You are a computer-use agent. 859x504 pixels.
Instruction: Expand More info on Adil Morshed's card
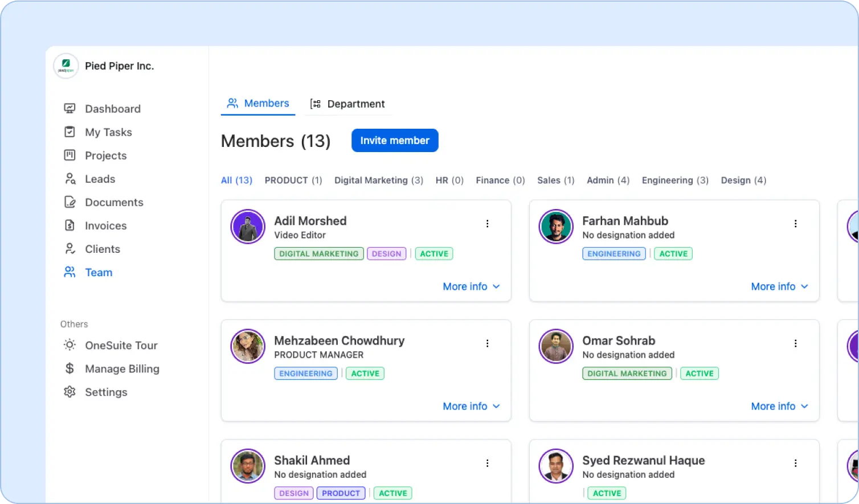472,286
